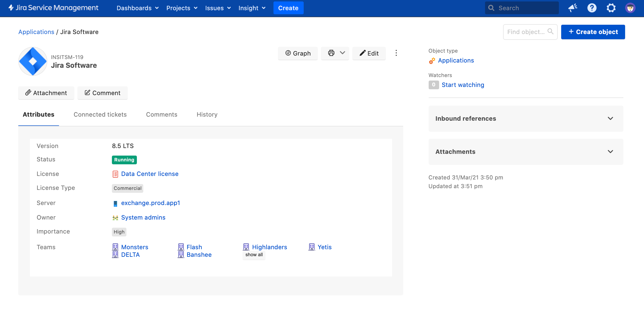Screen dimensions: 644x310
Task: Open the print options dropdown arrow
Action: [x=342, y=53]
